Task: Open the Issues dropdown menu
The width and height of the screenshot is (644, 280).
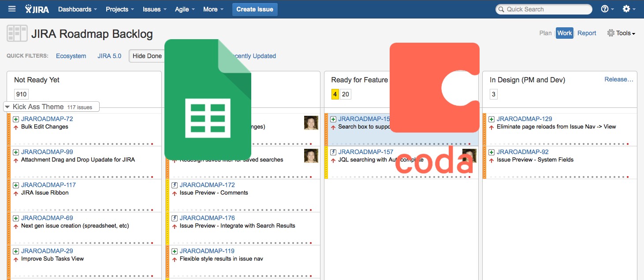Action: tap(155, 9)
